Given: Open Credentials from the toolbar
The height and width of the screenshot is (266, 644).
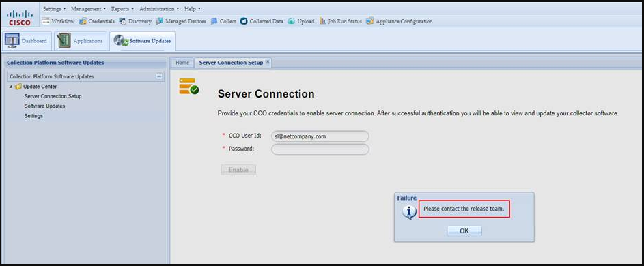Looking at the screenshot, I should [x=97, y=21].
